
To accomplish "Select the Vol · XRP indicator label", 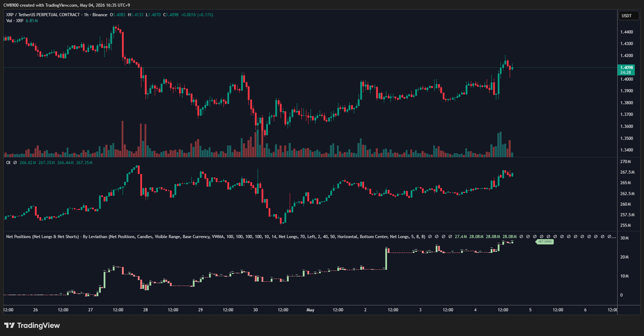I will coord(15,21).
